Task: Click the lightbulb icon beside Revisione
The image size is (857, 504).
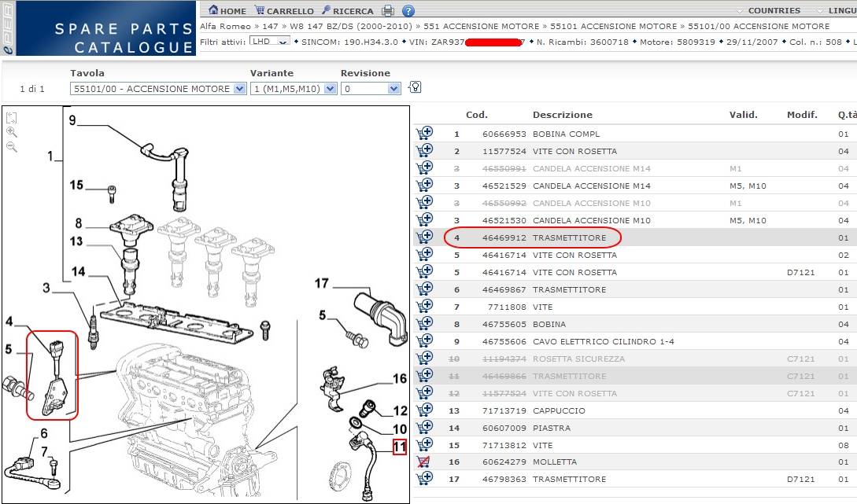Action: coord(415,86)
